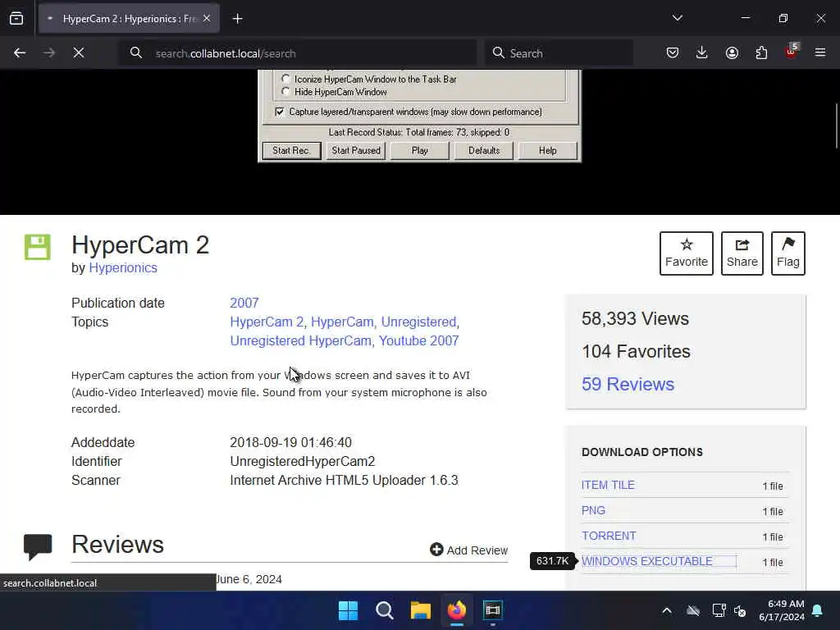Open Save to Pocket icon
840x630 pixels.
pyautogui.click(x=673, y=53)
